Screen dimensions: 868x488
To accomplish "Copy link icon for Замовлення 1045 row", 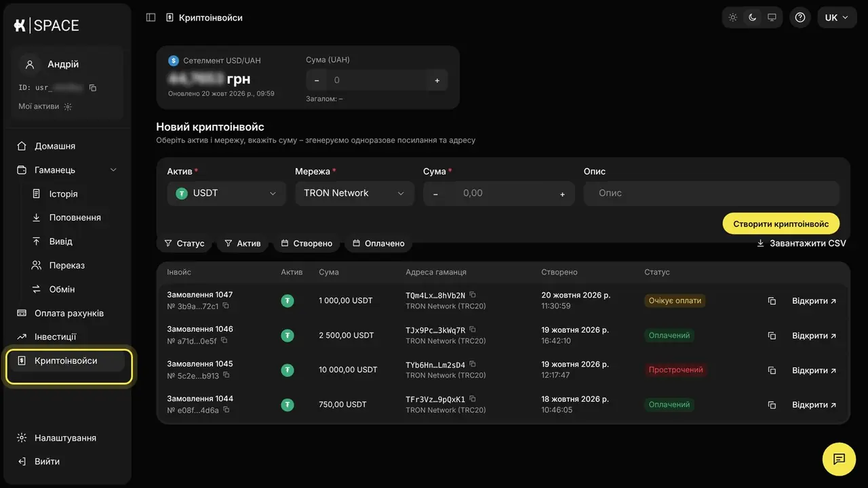I will point(772,370).
